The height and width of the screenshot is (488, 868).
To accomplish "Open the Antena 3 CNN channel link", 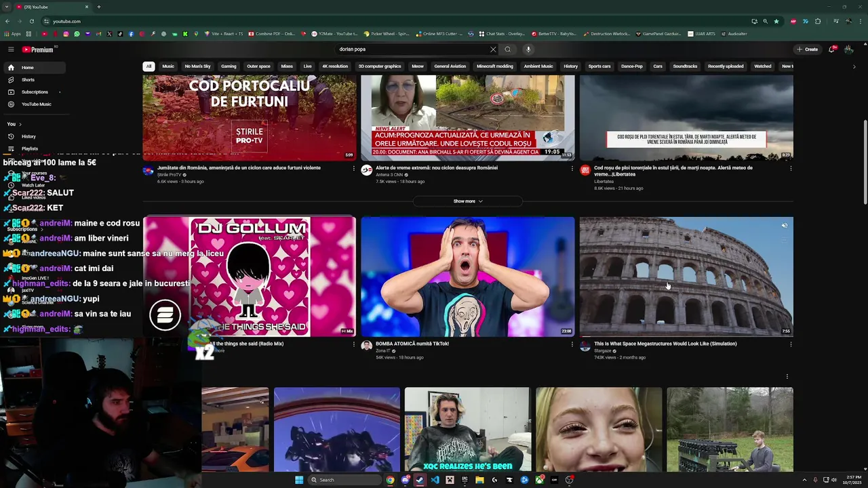I will click(x=389, y=175).
